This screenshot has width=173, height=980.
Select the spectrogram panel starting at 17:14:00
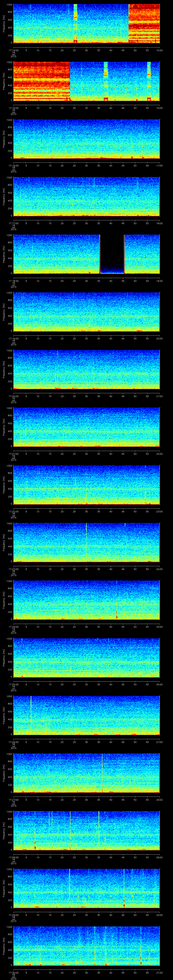86,24
